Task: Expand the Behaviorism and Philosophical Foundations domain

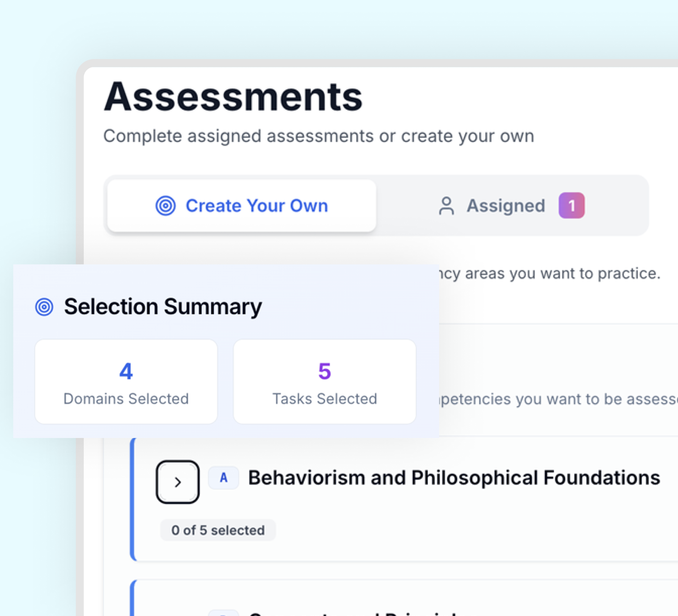Action: pyautogui.click(x=178, y=481)
